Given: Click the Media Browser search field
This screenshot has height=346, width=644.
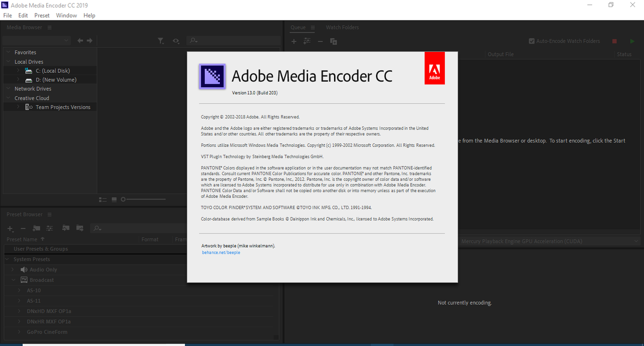Looking at the screenshot, I should point(233,41).
